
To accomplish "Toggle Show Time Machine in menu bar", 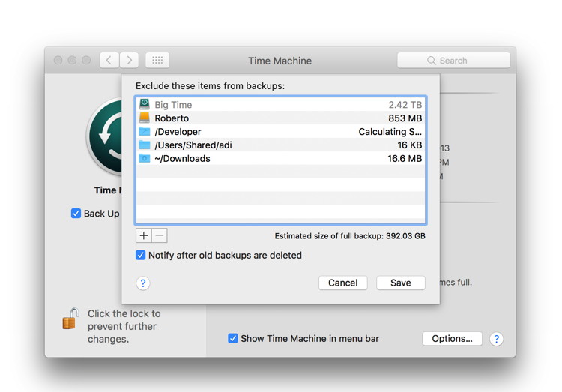I will coord(232,338).
